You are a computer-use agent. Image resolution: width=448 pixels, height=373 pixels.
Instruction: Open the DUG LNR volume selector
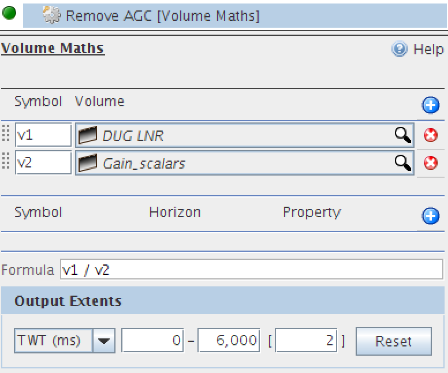tap(245, 135)
